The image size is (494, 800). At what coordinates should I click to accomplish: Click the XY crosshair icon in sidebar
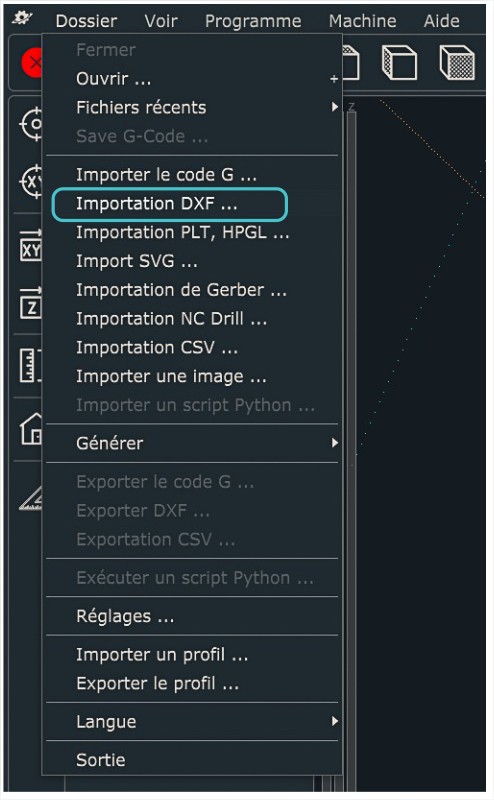pos(31,181)
